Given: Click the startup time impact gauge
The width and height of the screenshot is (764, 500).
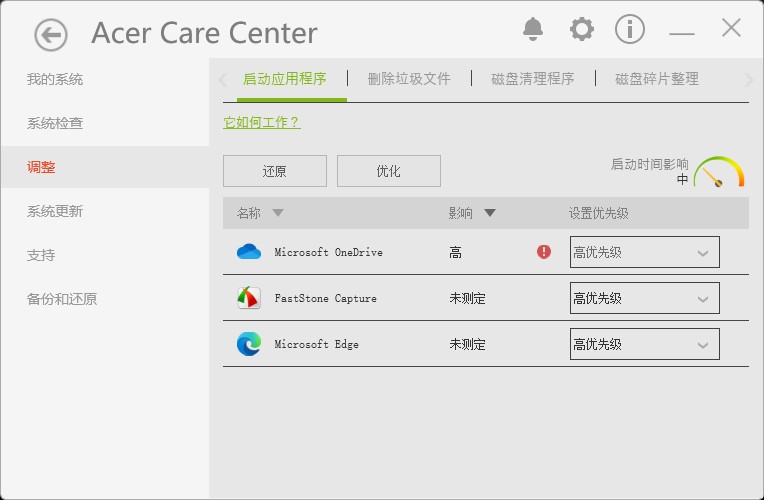Looking at the screenshot, I should click(719, 172).
